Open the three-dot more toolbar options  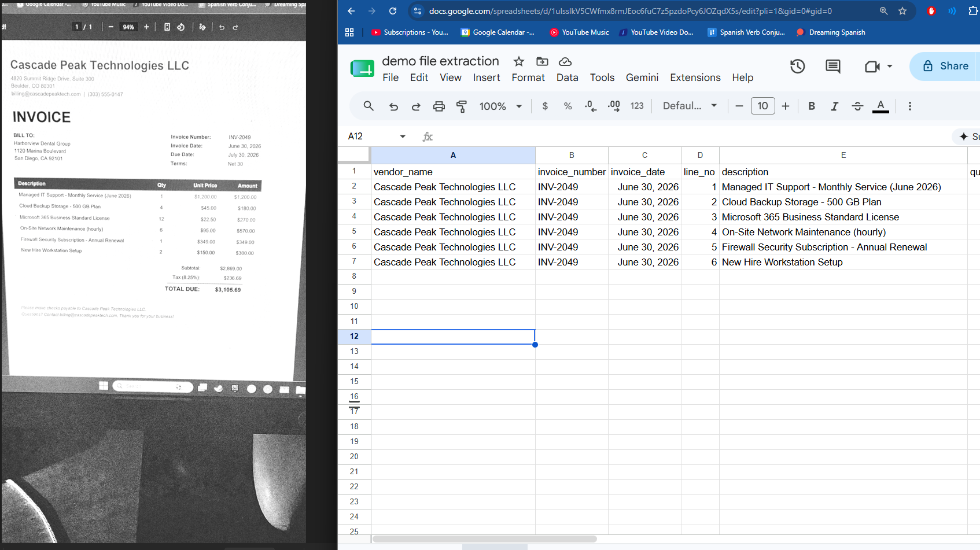[x=910, y=106]
